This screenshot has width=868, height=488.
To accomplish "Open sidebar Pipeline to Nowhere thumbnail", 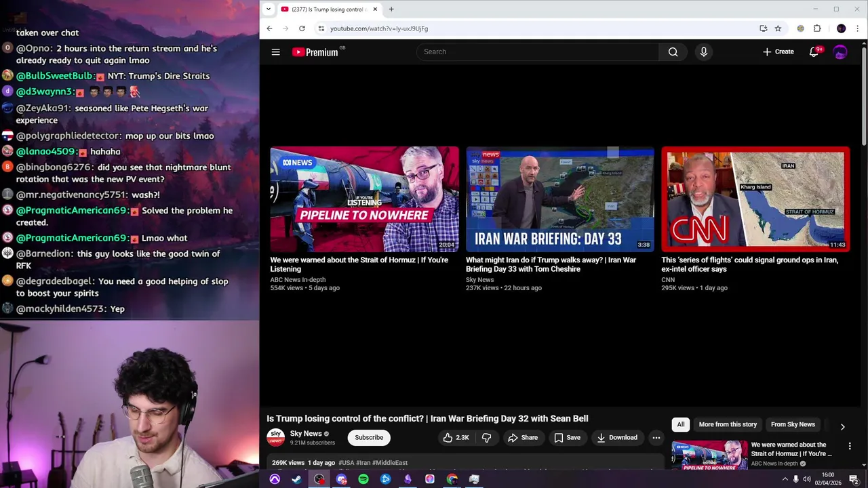I will click(x=709, y=454).
